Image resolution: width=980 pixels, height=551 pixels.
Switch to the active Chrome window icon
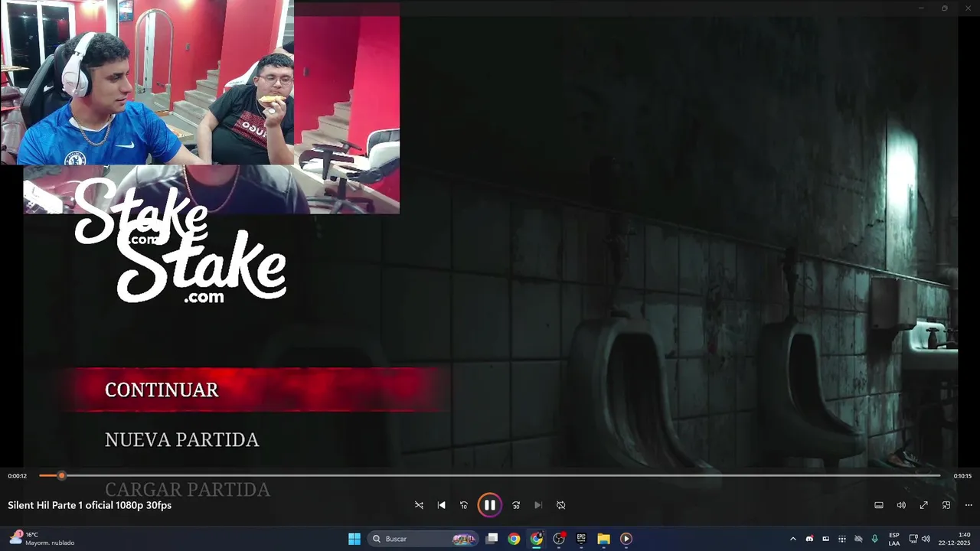537,539
